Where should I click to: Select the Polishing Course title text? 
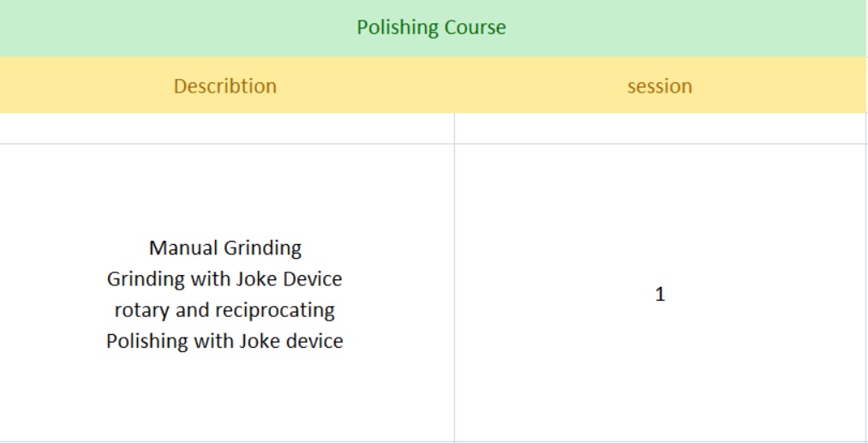point(431,27)
